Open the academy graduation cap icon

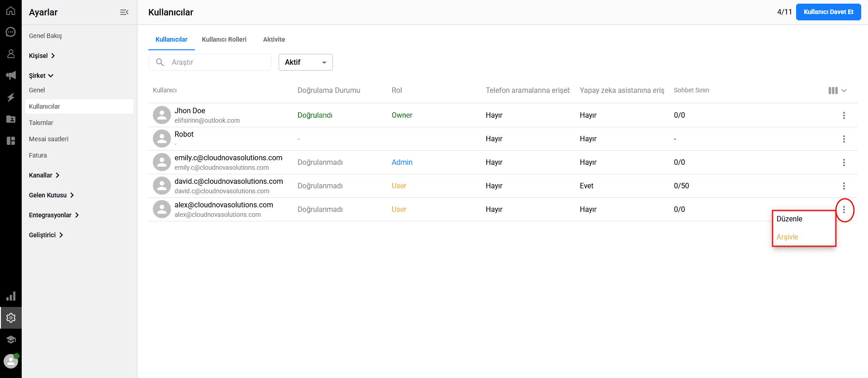(11, 340)
